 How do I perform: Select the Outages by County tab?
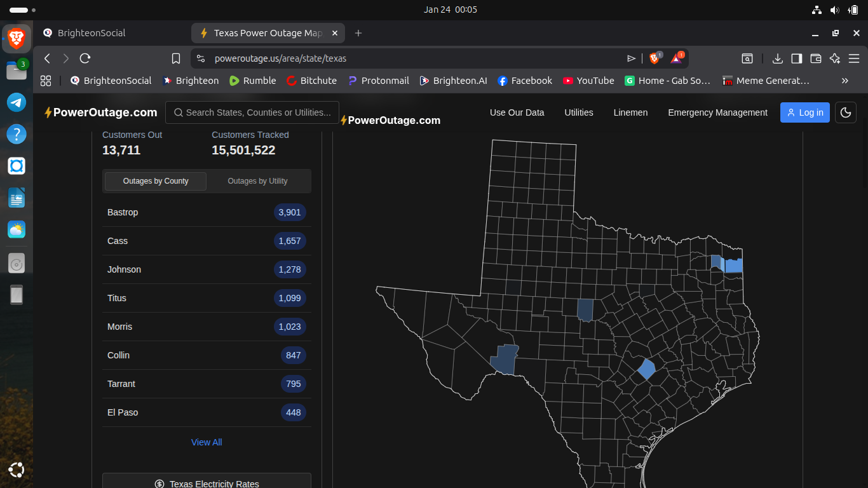click(156, 181)
